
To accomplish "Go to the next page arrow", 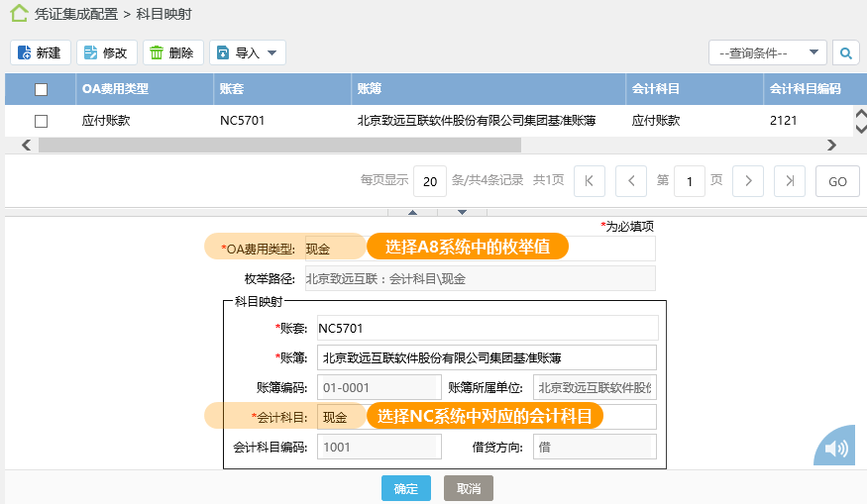I will (x=748, y=181).
